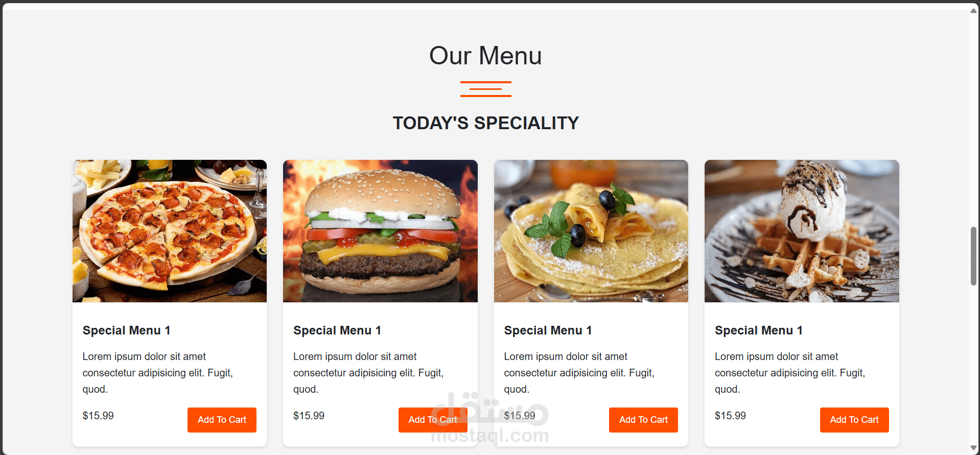Image resolution: width=980 pixels, height=455 pixels.
Task: Click the $15.99 price on the pizza card
Action: point(98,416)
